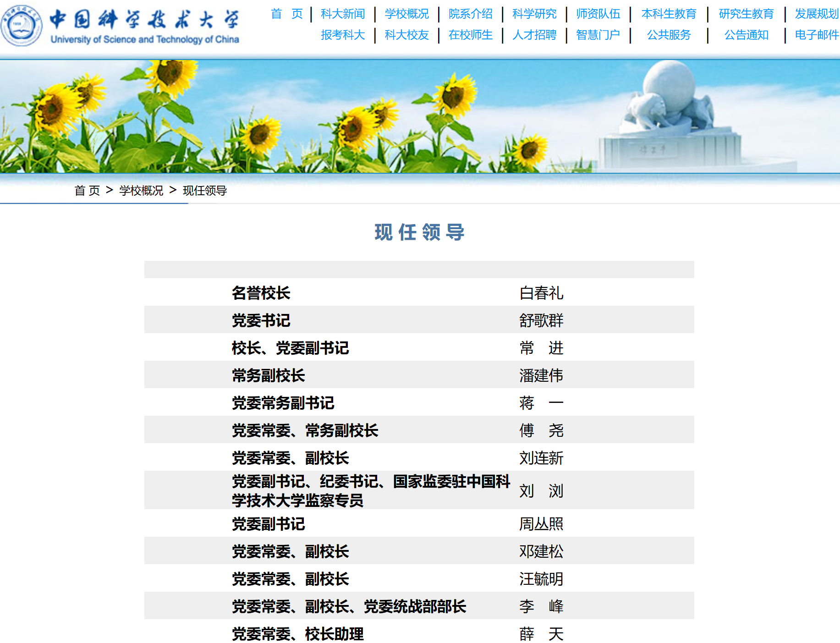Go to 学校概况 in the top menu
This screenshot has height=643, width=840.
point(406,14)
